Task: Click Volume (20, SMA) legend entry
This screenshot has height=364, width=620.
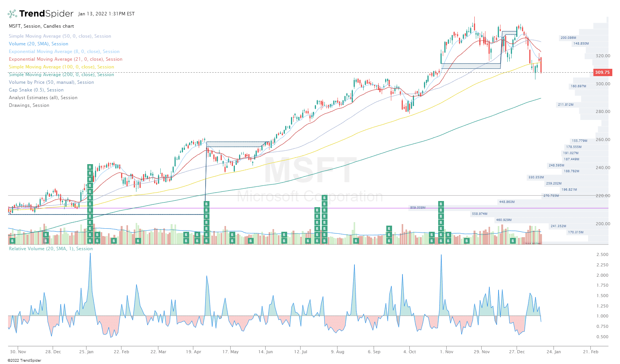Action: point(38,44)
